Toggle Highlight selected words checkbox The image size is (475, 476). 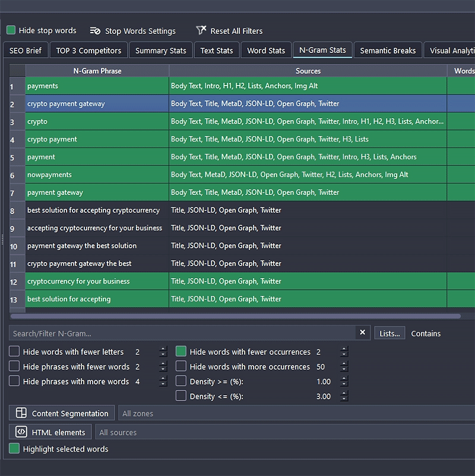[x=14, y=449]
